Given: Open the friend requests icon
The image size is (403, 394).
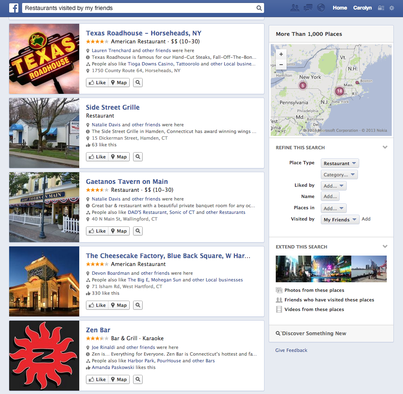Looking at the screenshot, I should (x=294, y=8).
